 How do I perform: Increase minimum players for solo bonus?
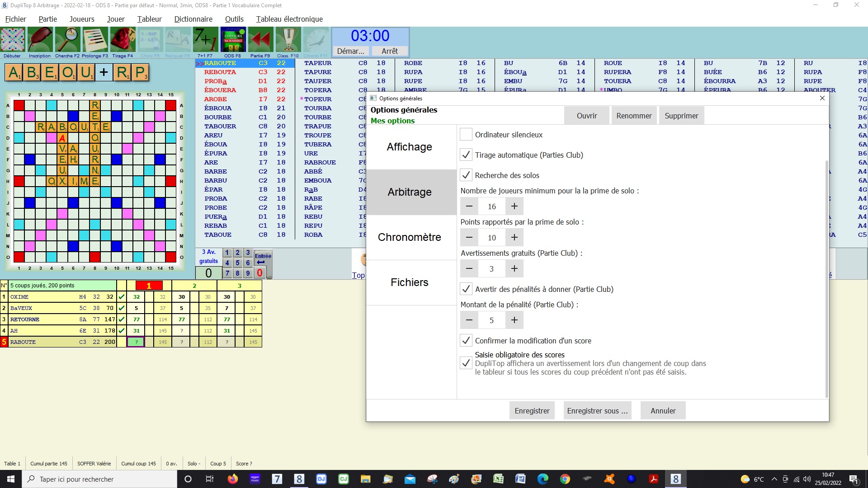tap(514, 206)
